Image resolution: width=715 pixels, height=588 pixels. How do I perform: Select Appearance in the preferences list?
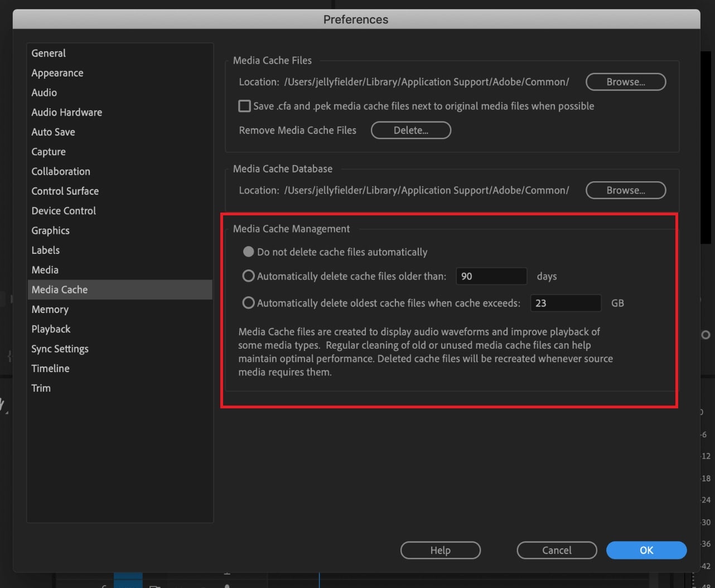pos(119,73)
